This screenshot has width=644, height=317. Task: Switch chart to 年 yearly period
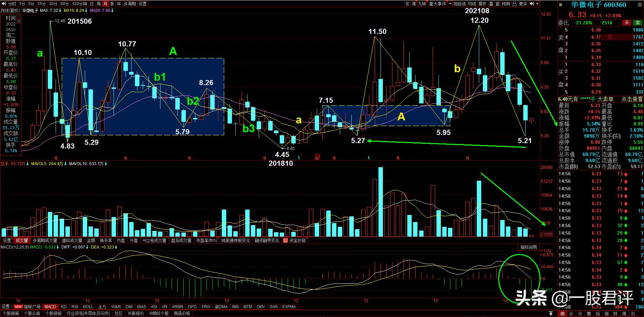pyautogui.click(x=119, y=4)
